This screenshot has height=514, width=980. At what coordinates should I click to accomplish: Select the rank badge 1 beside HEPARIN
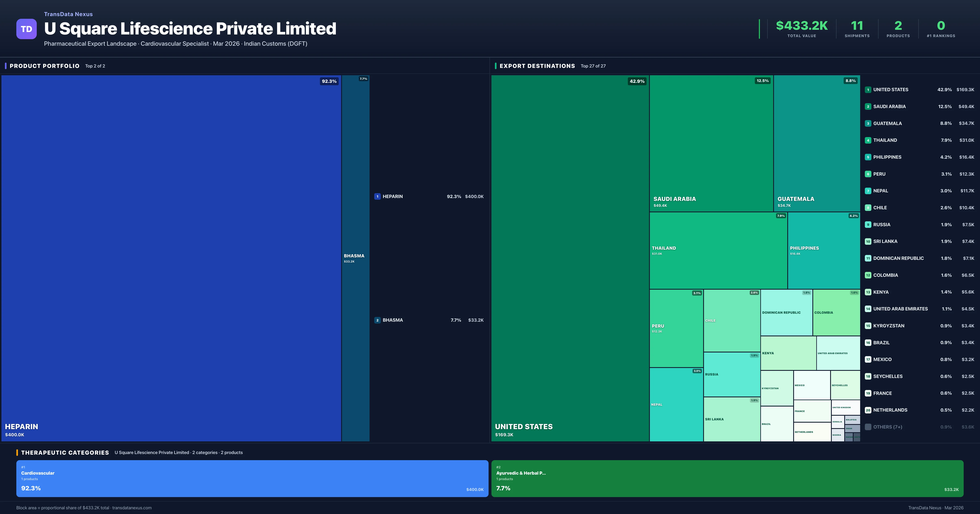pos(377,196)
